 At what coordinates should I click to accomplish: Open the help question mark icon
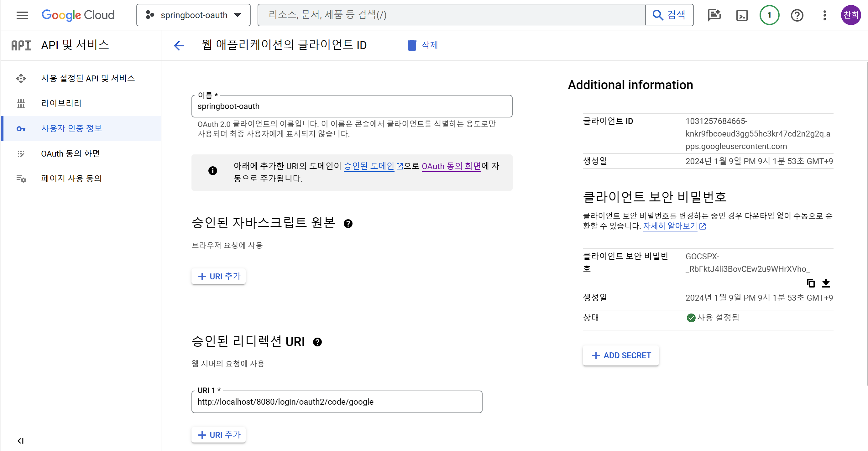coord(797,15)
